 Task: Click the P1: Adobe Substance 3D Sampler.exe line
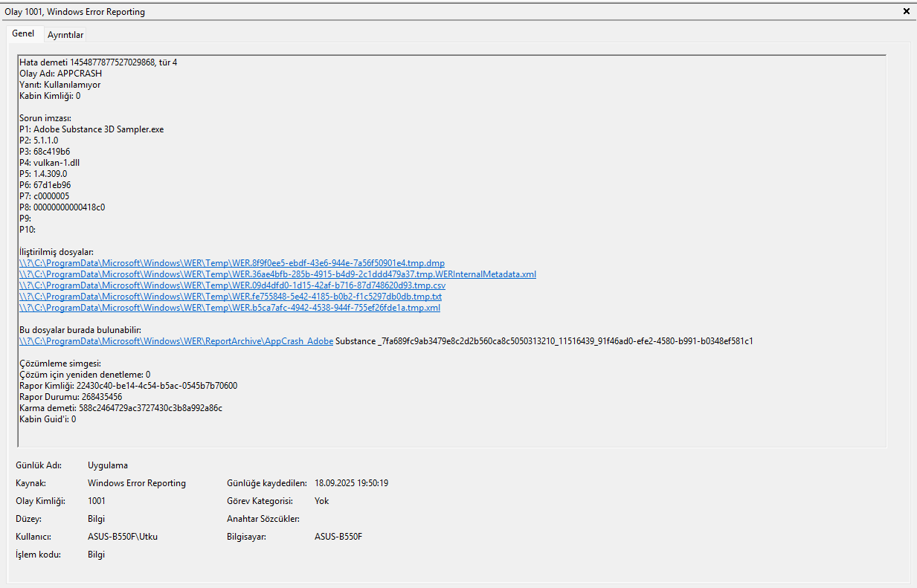[91, 129]
